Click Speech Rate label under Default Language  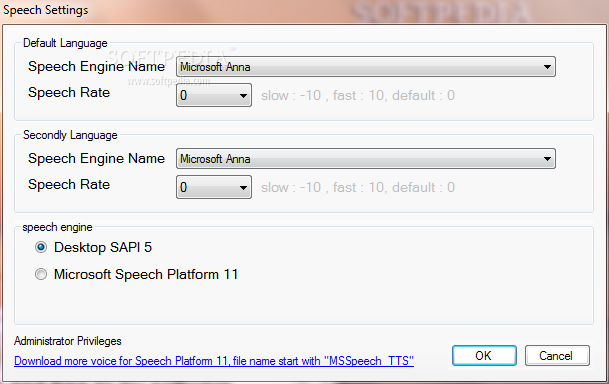[69, 92]
